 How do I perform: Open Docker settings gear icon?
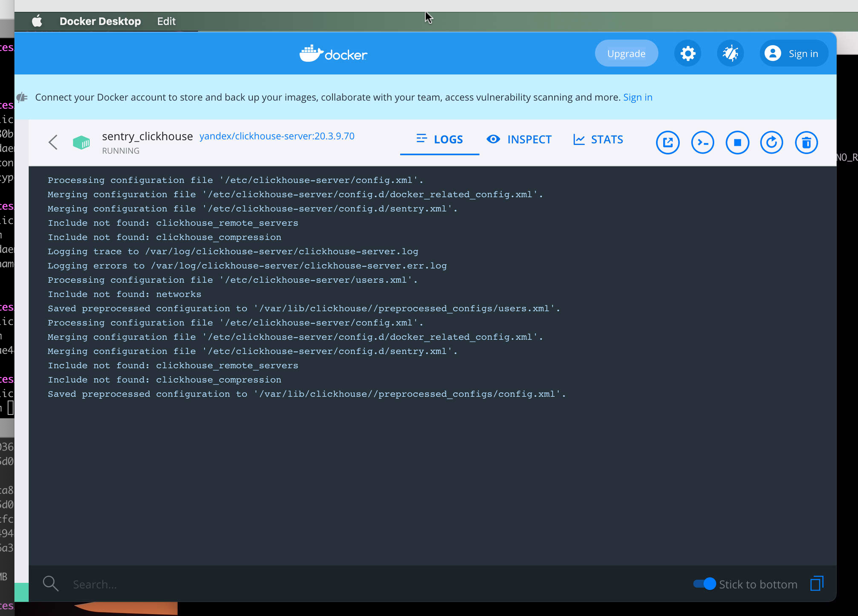click(687, 53)
